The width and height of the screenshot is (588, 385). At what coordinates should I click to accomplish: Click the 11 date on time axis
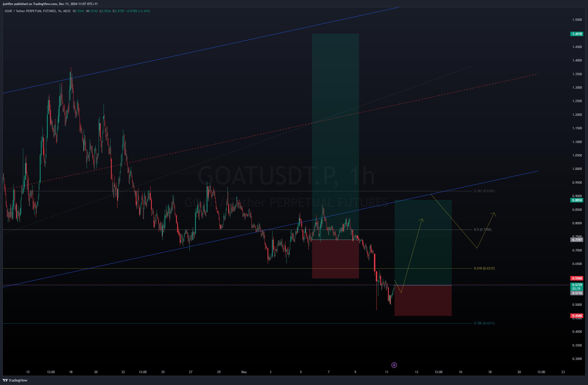click(x=387, y=372)
